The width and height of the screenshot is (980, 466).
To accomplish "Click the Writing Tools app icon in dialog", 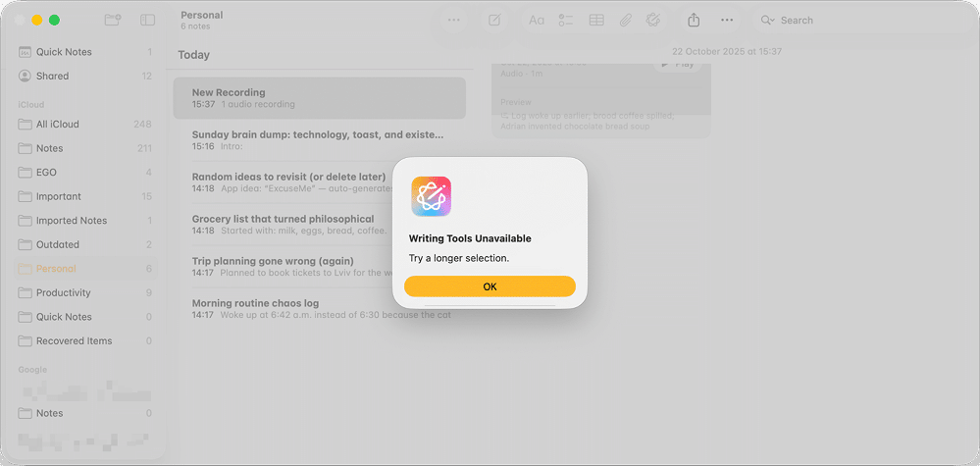I will 432,196.
